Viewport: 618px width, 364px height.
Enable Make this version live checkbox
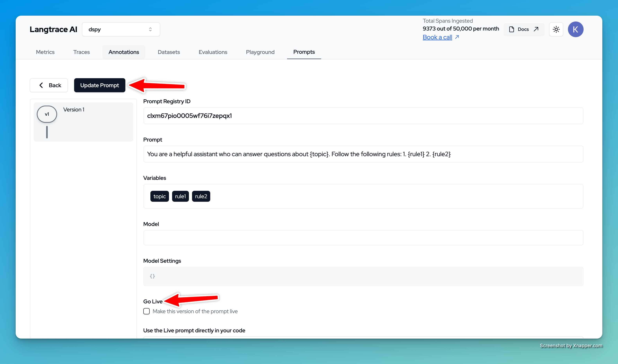(146, 311)
